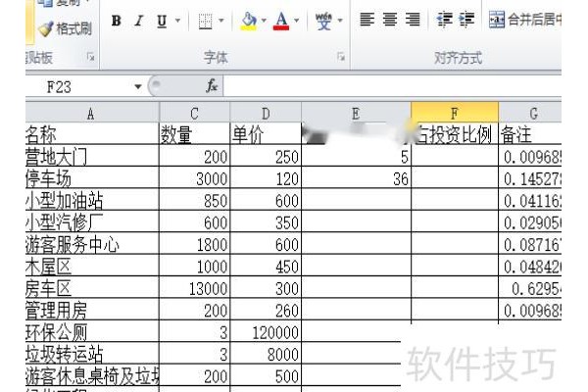Click the phonetic guide wén icon
588x392 pixels.
[323, 21]
